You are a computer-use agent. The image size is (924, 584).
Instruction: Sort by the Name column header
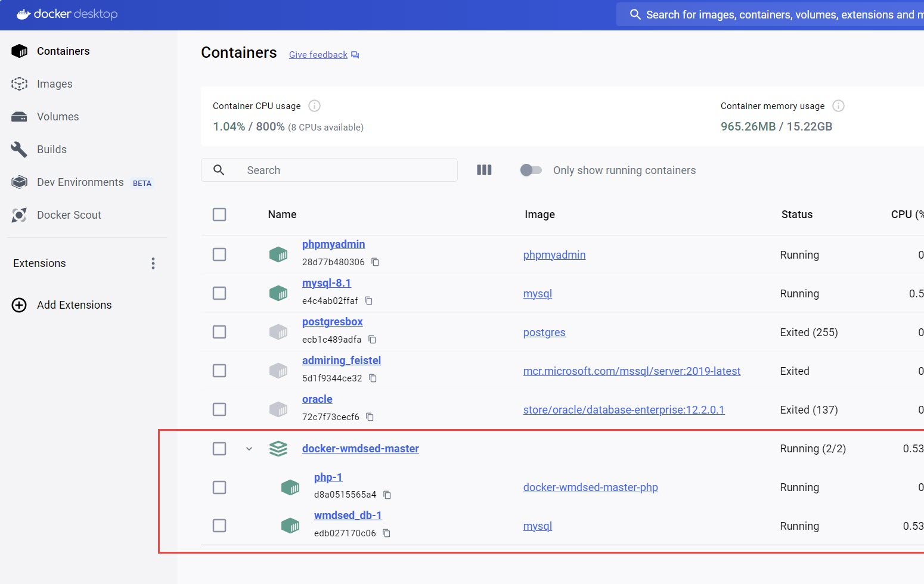point(282,215)
